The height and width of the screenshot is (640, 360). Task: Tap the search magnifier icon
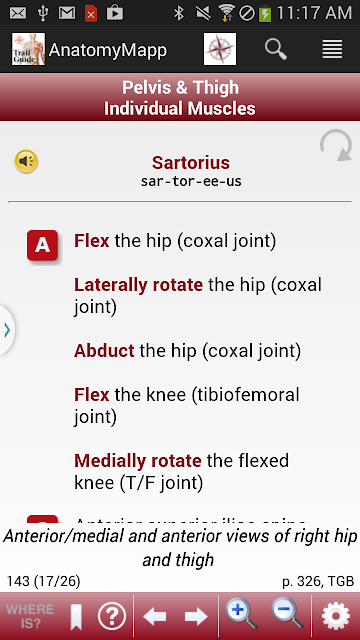(x=276, y=49)
